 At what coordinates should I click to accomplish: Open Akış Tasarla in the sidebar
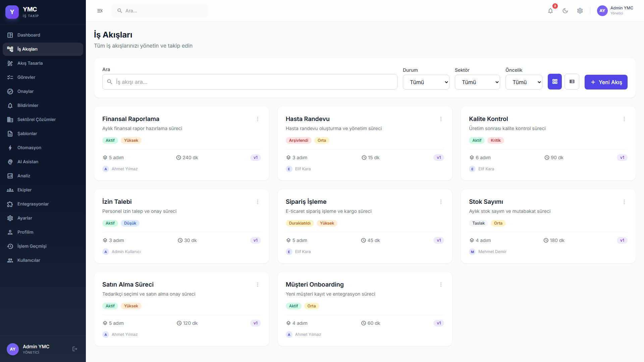click(x=43, y=63)
